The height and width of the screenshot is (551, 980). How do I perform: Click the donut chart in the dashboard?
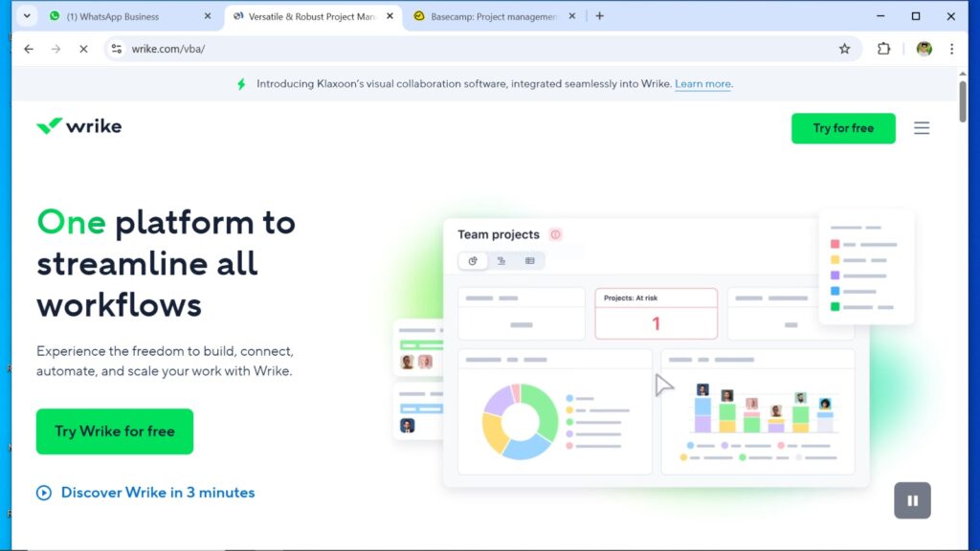tap(520, 422)
